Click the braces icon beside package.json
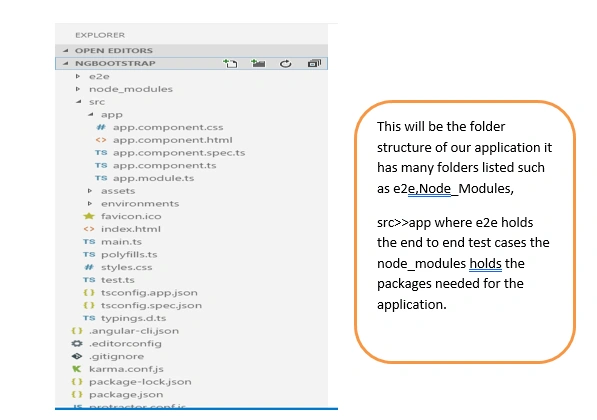597x420 pixels. (x=77, y=394)
